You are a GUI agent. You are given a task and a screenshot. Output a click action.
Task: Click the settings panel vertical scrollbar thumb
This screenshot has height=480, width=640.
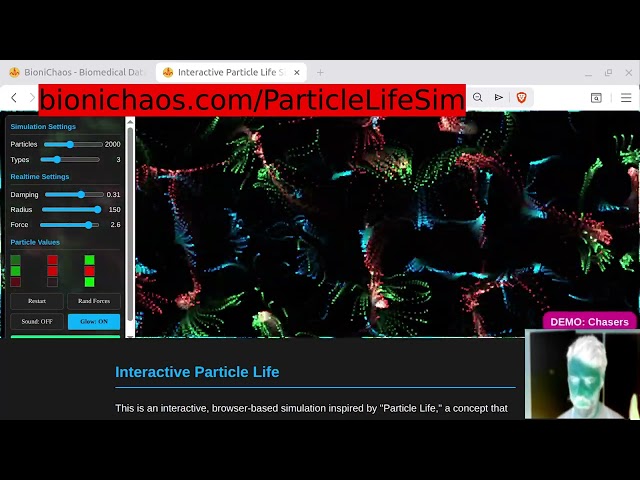(130, 224)
